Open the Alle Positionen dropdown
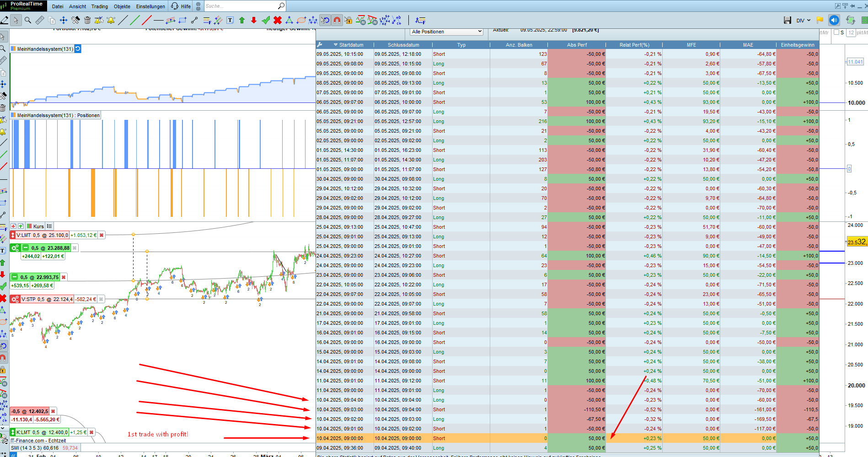 tap(446, 32)
